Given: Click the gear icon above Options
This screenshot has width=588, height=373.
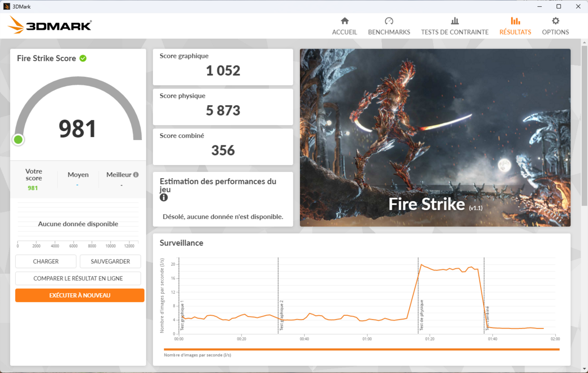Looking at the screenshot, I should click(x=555, y=21).
